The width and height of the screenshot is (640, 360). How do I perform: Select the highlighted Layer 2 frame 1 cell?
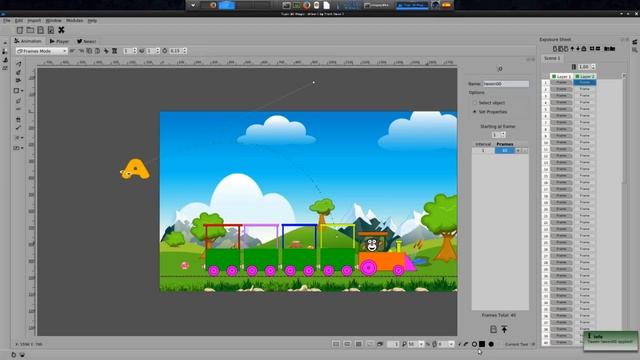coord(584,82)
